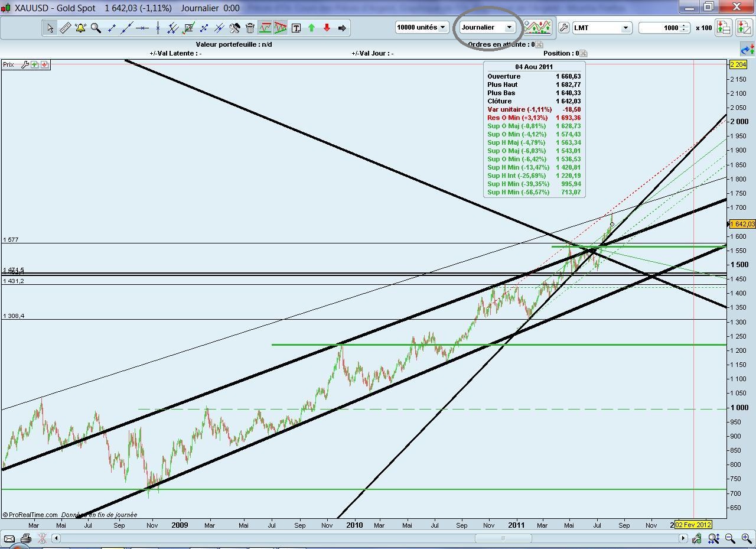Open Prix panel wrench settings
This screenshot has width=756, height=549.
(x=25, y=64)
